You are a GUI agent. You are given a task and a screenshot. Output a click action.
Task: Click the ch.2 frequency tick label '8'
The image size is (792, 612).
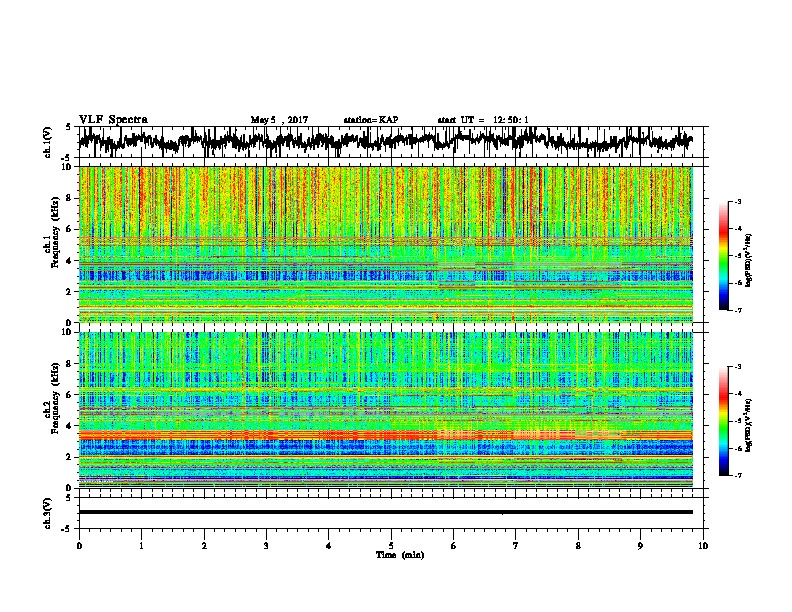69,364
